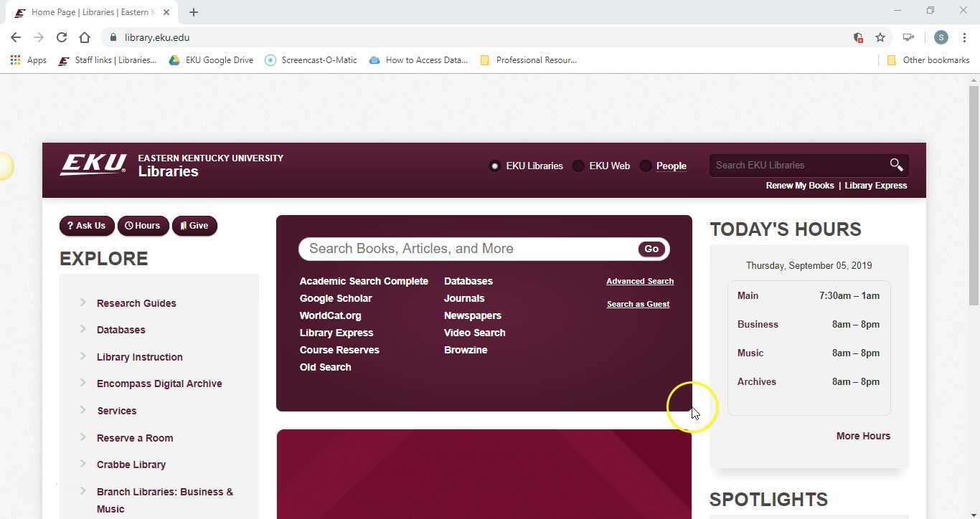Go back with the browser back arrow
The image size is (980, 519).
point(16,37)
